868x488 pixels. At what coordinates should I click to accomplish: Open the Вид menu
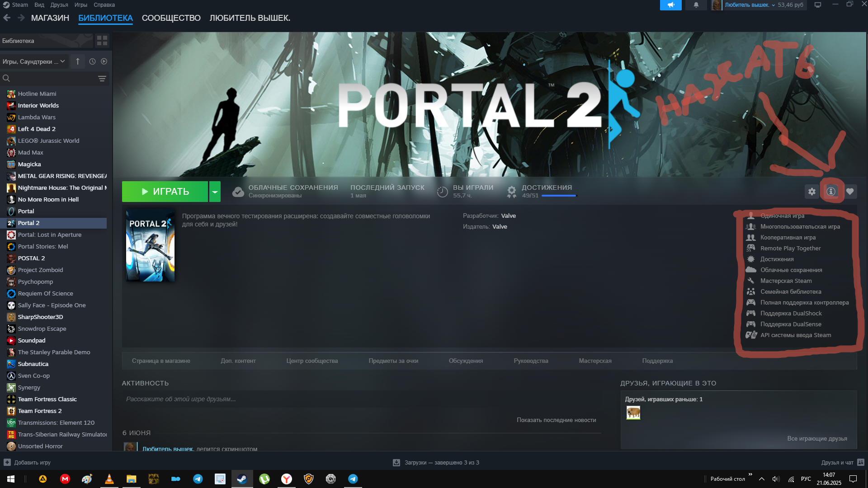pyautogui.click(x=39, y=5)
